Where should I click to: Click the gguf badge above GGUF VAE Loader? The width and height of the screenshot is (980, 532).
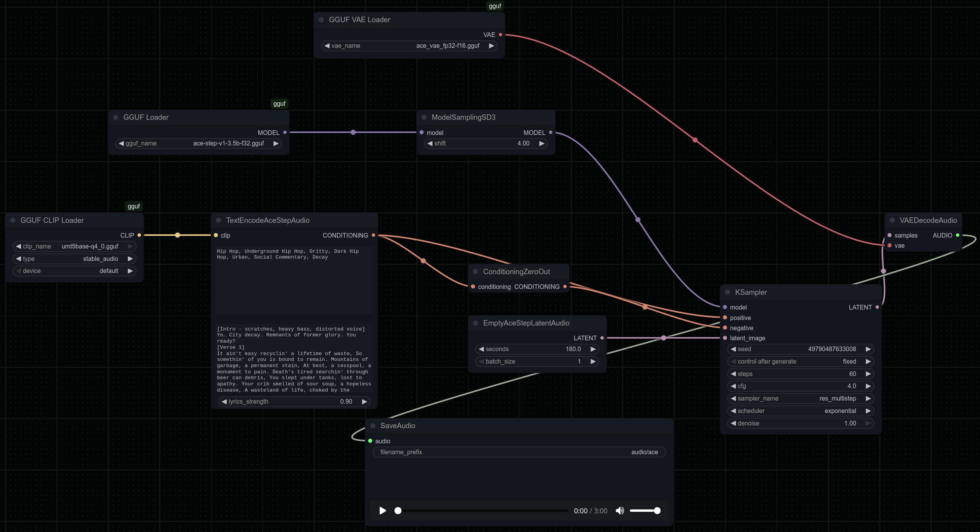pos(494,6)
